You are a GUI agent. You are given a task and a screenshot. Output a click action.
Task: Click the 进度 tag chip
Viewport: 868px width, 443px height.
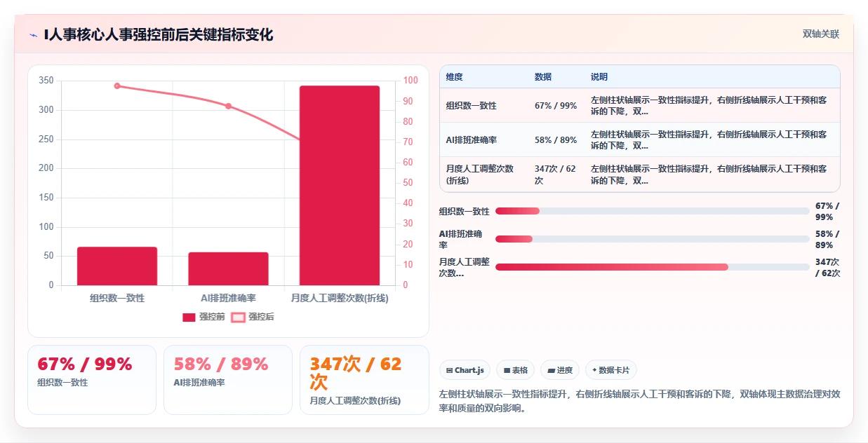point(559,370)
